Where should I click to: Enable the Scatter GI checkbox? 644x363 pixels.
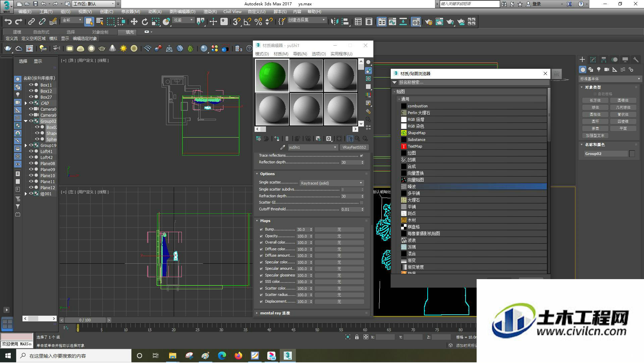tap(361, 203)
